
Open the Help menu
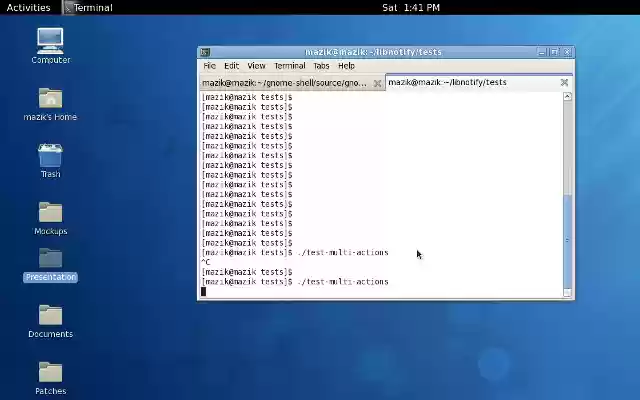pyautogui.click(x=346, y=66)
